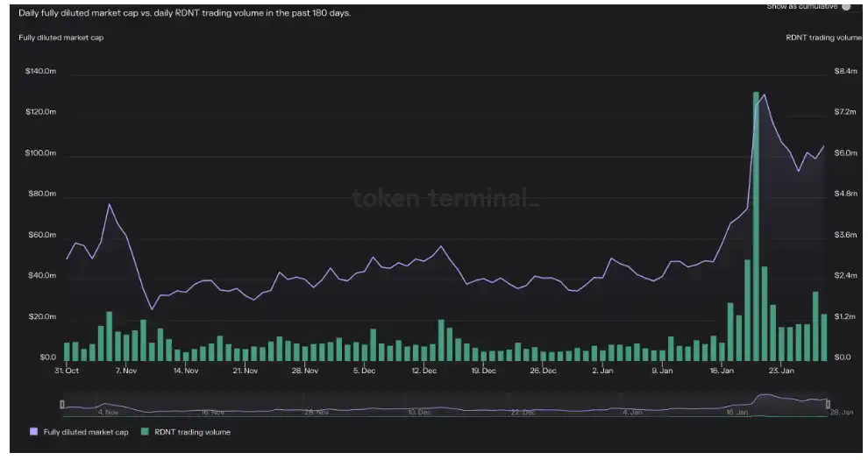Click the 31. Oct axis label
Viewport: 868px width, 460px height.
(x=67, y=371)
